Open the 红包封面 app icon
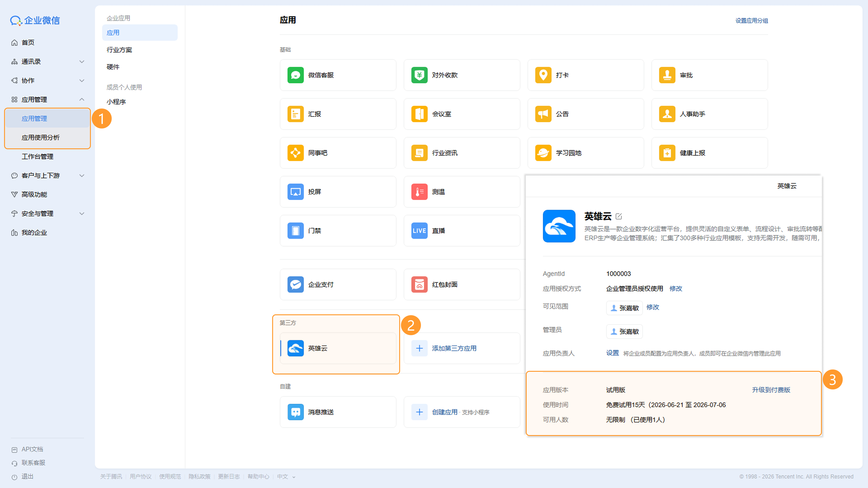The width and height of the screenshot is (868, 488). [x=419, y=284]
